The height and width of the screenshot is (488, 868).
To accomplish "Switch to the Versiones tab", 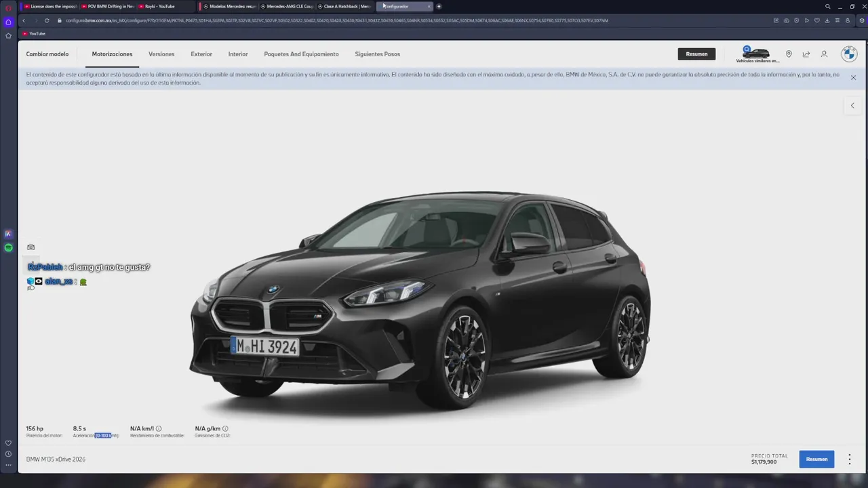I will pos(161,54).
